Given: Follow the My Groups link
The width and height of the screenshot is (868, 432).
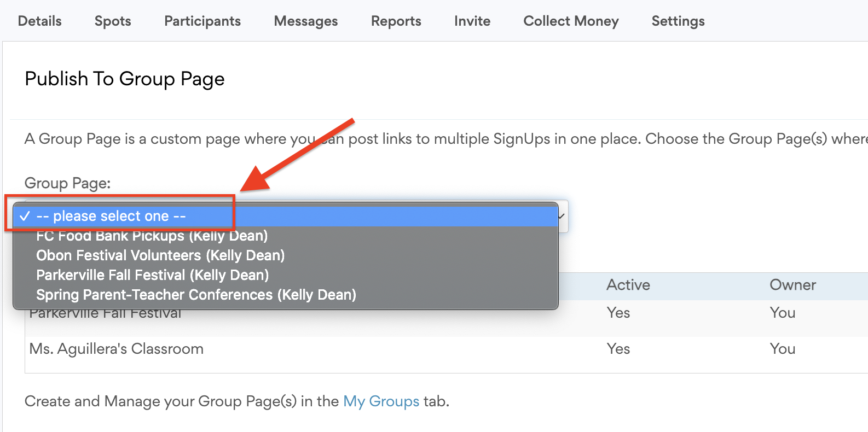Looking at the screenshot, I should 381,401.
